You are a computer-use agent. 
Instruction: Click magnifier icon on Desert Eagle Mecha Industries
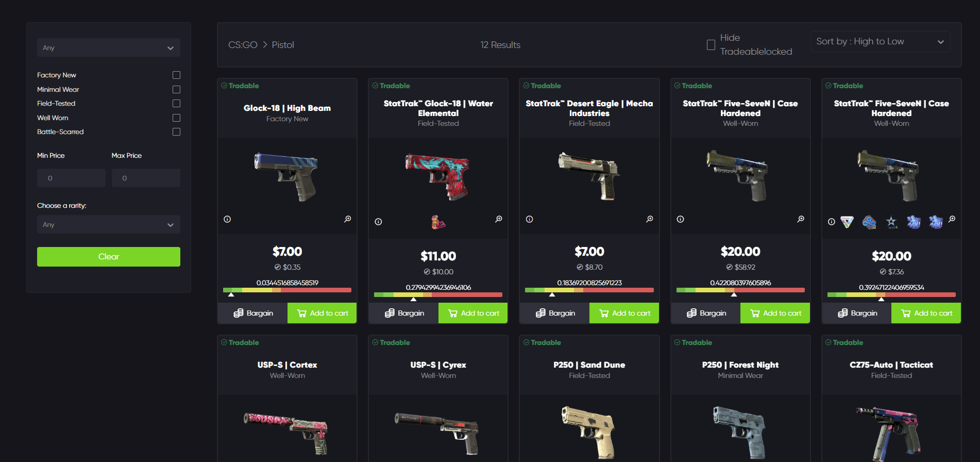(x=650, y=219)
